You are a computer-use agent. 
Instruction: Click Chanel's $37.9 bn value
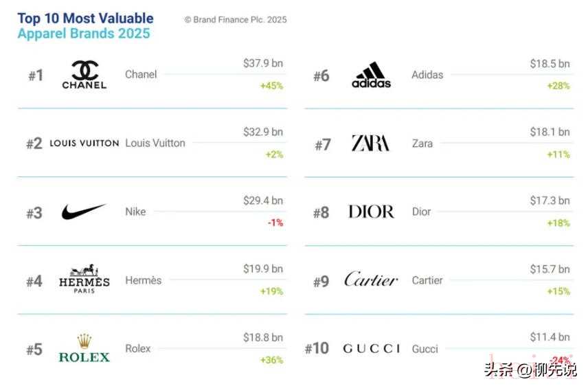pos(263,63)
